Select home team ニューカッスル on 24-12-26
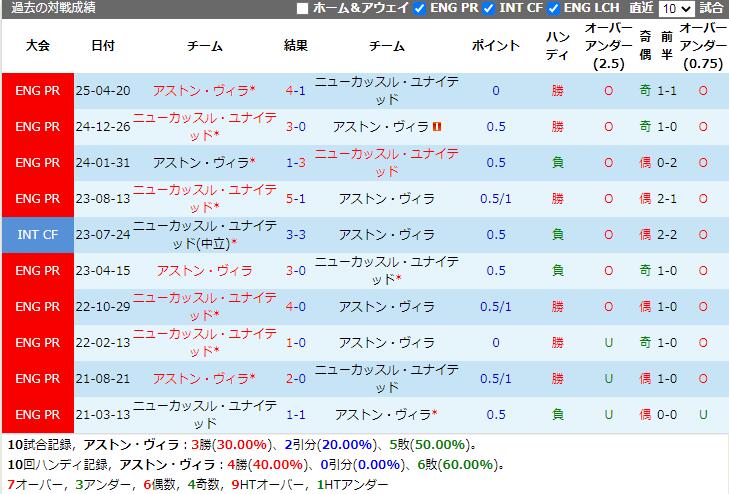The image size is (729, 494). (205, 126)
